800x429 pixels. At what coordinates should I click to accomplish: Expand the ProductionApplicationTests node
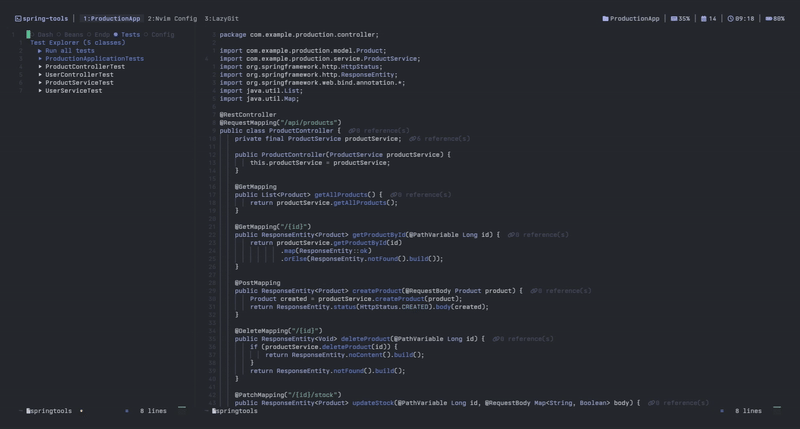coord(40,59)
